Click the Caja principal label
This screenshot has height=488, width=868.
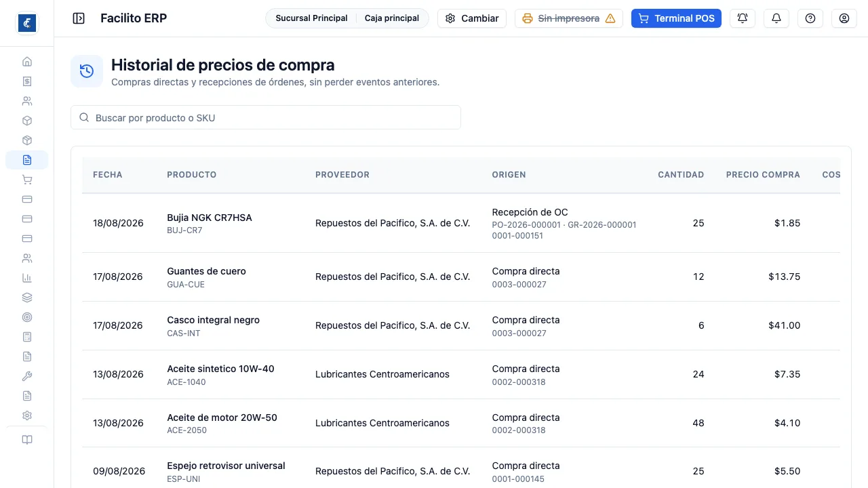392,18
